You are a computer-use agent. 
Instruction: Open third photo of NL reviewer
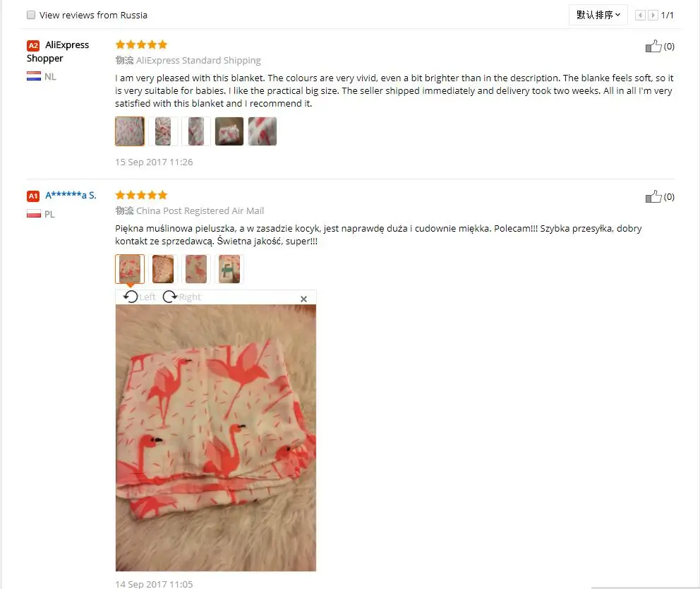click(x=196, y=131)
